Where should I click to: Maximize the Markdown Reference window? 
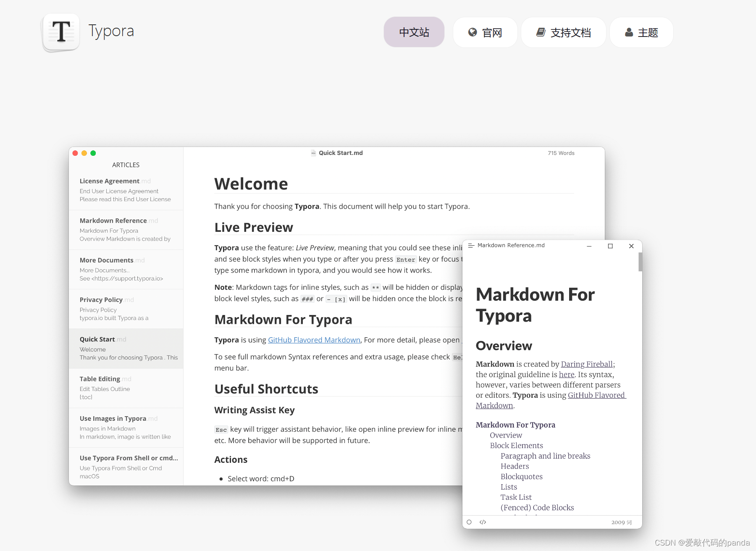click(610, 246)
